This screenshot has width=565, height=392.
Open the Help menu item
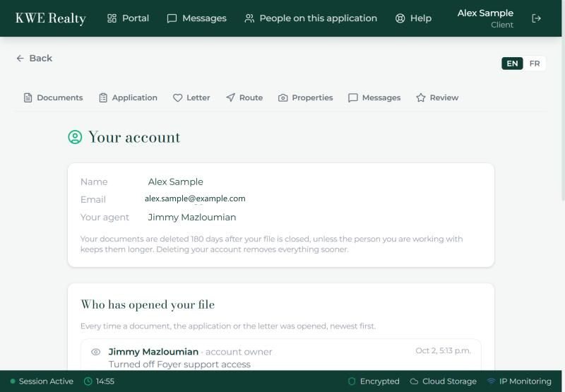(x=413, y=18)
